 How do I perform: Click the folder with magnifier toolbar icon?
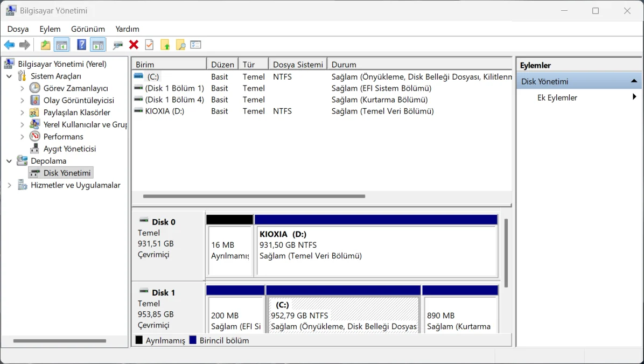click(x=181, y=45)
